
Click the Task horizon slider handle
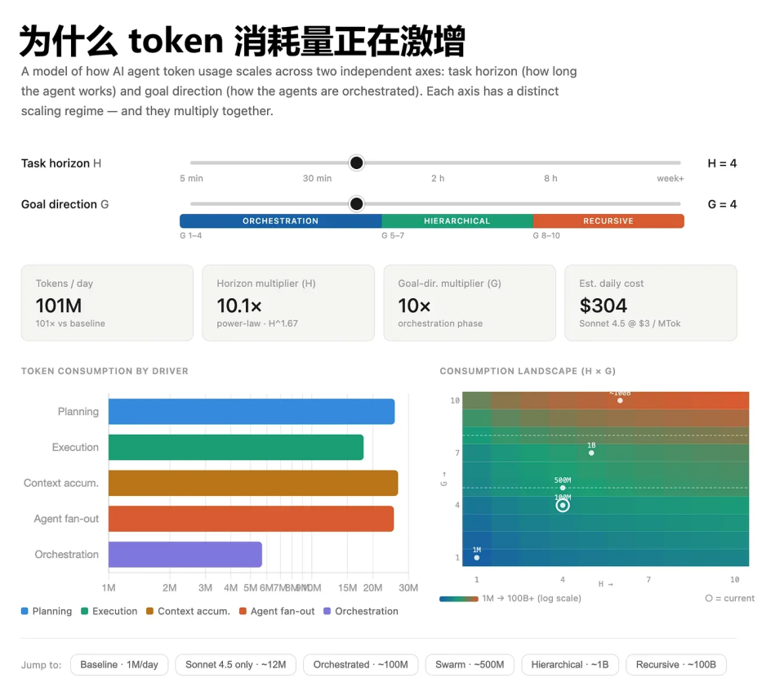[357, 163]
